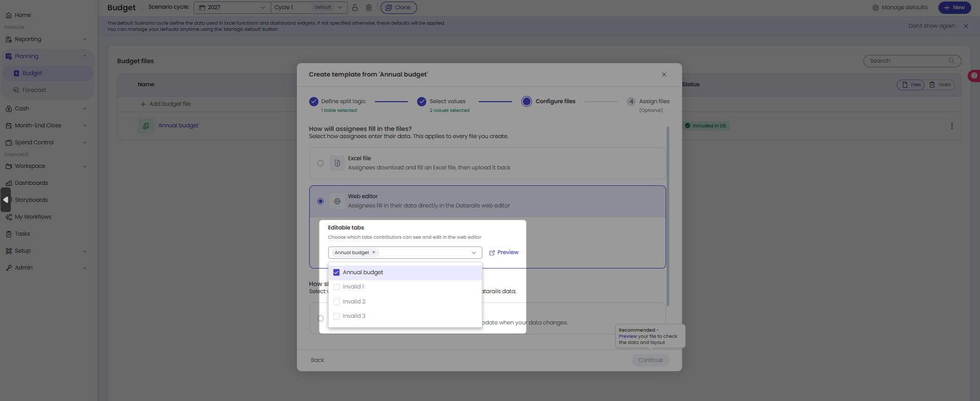Check the Invalid 1 checkbox
This screenshot has height=401, width=980.
point(337,287)
